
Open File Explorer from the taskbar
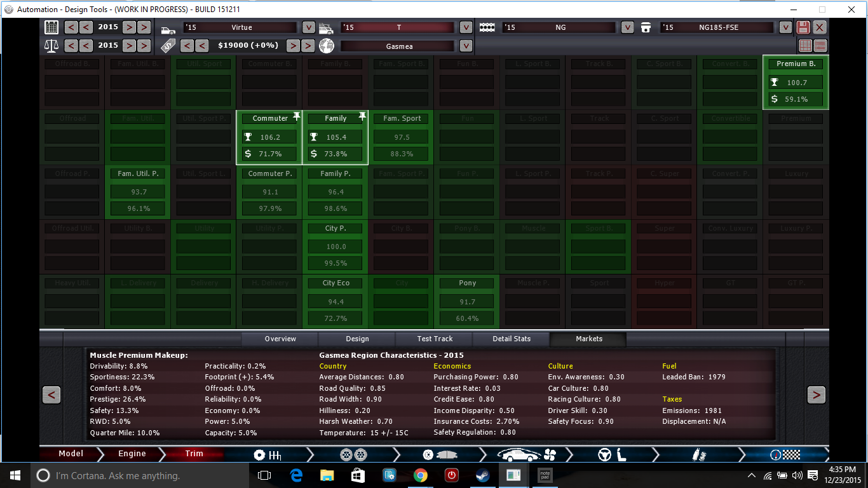327,475
